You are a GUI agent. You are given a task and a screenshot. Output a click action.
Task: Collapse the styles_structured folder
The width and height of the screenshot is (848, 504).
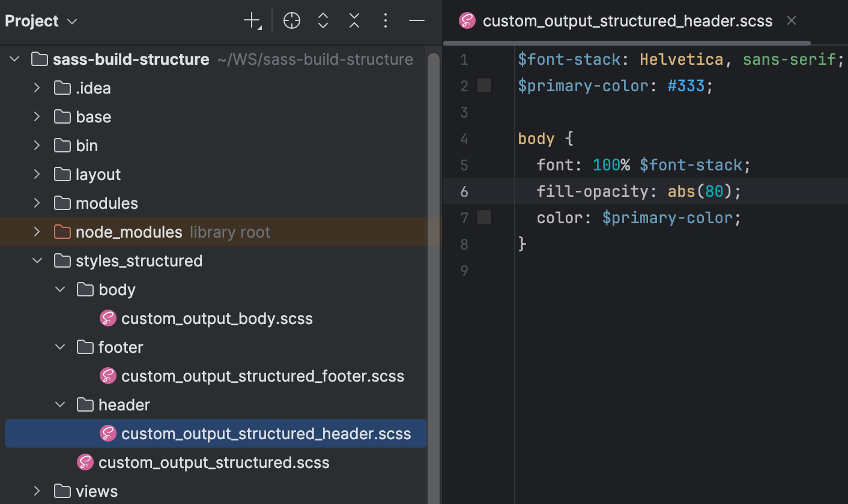click(37, 260)
